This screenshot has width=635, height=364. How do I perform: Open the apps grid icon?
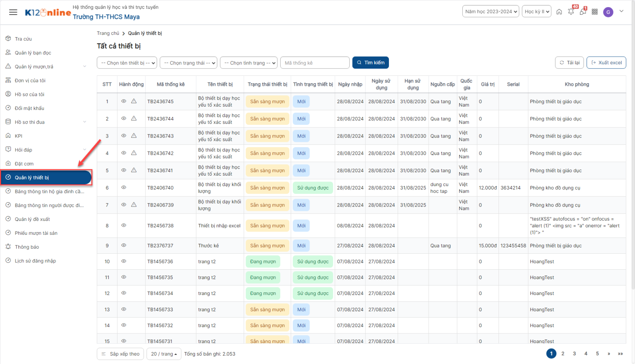click(595, 11)
